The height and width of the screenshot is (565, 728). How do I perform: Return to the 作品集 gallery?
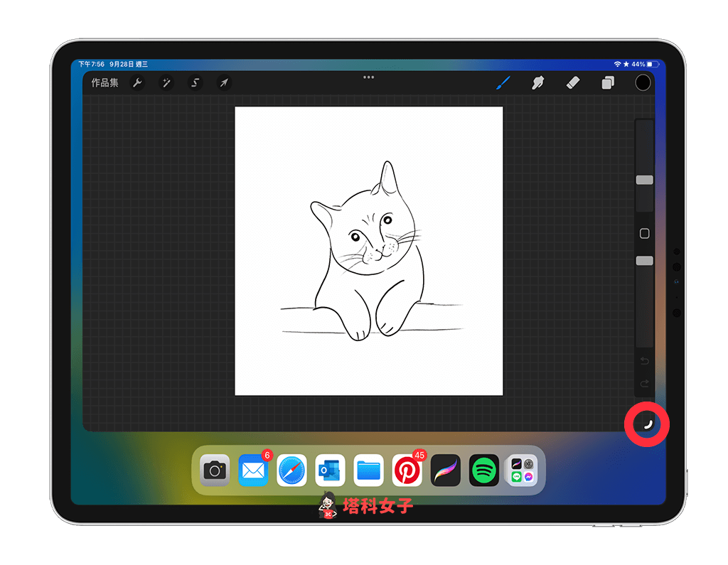[105, 83]
